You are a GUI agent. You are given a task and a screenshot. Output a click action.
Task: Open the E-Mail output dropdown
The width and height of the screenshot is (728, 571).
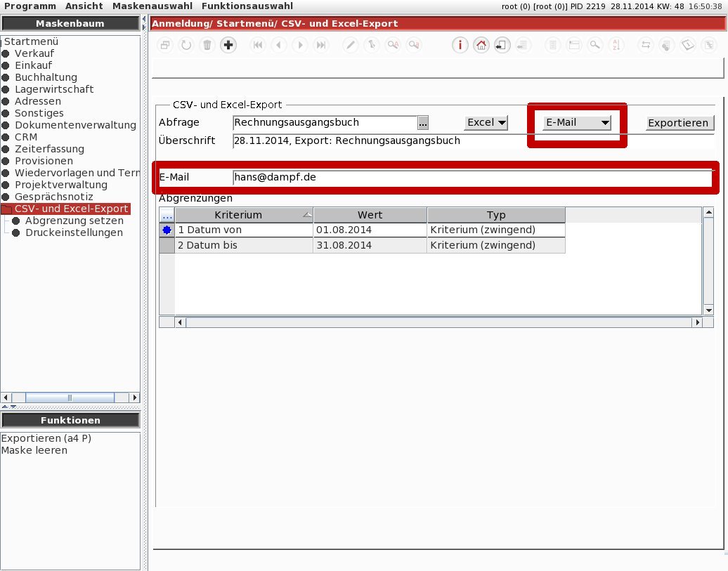point(577,122)
